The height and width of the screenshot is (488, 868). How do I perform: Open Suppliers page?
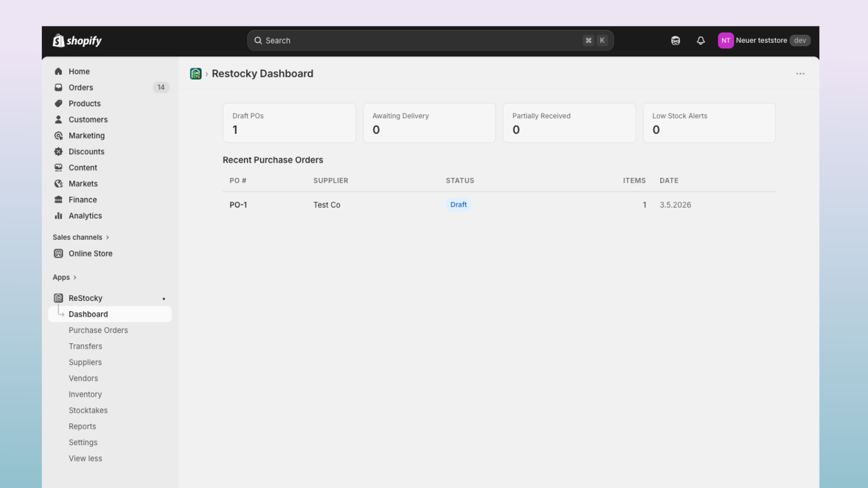[85, 362]
